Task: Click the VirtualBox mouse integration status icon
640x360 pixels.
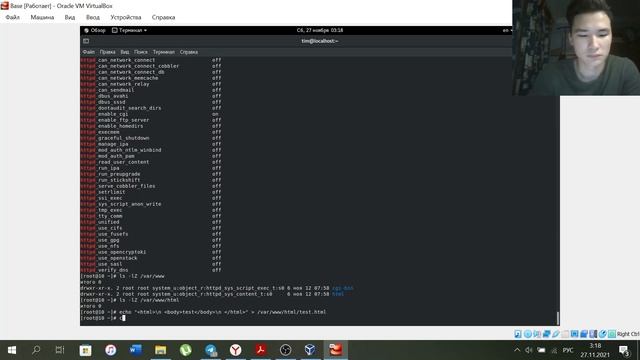Action: [x=602, y=334]
